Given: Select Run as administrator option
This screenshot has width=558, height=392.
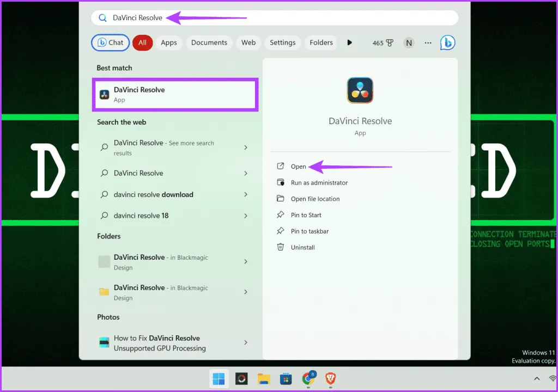Looking at the screenshot, I should click(x=319, y=183).
